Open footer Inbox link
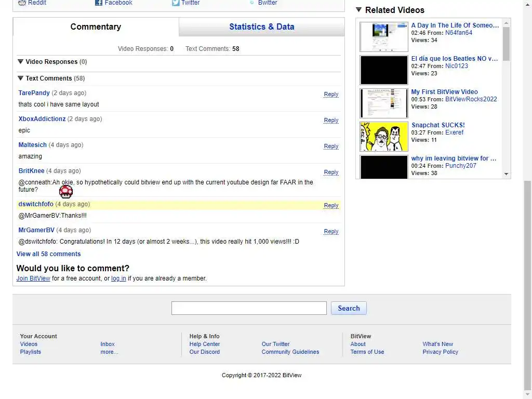 tap(108, 344)
